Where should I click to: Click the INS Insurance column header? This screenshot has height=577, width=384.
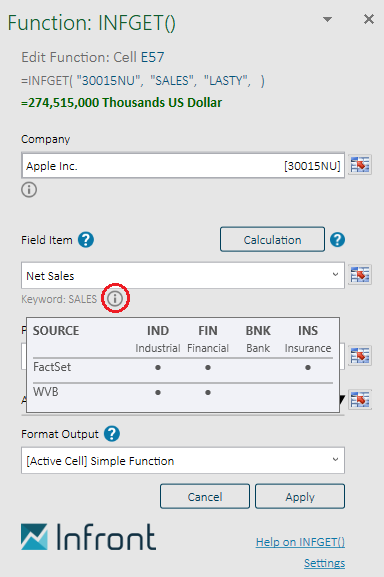tap(308, 339)
